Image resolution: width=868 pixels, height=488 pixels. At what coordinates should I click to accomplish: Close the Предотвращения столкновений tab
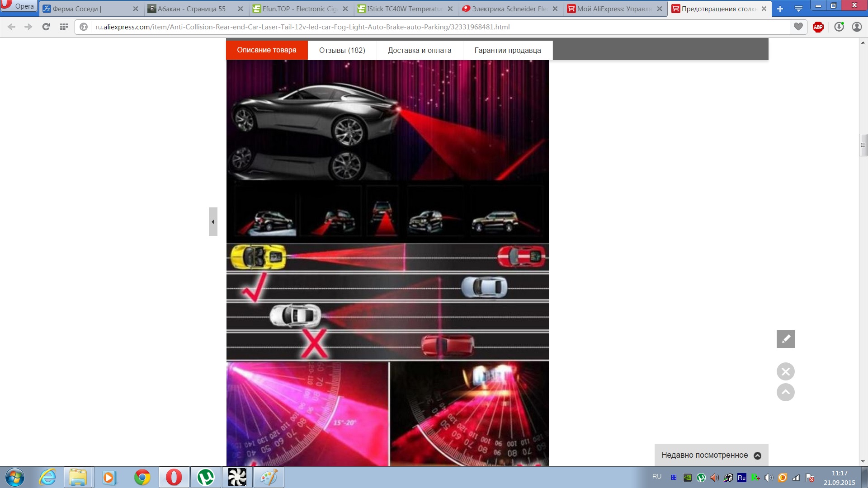pos(764,9)
